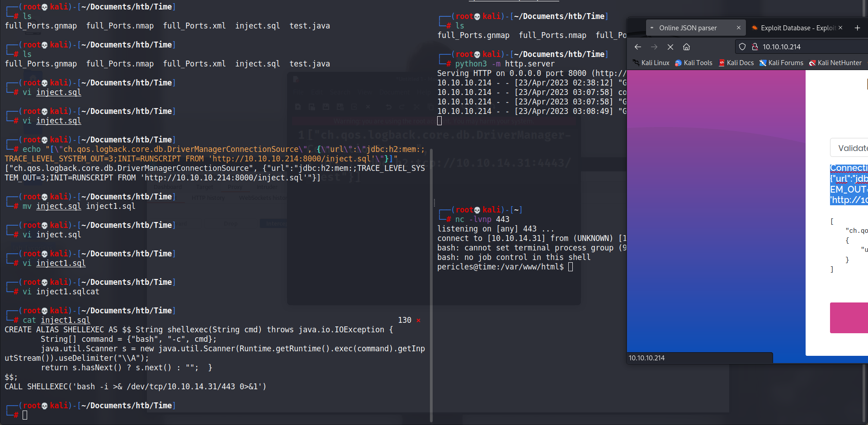Click the "python3 -m http.server" command
This screenshot has width=868, height=425.
point(505,64)
